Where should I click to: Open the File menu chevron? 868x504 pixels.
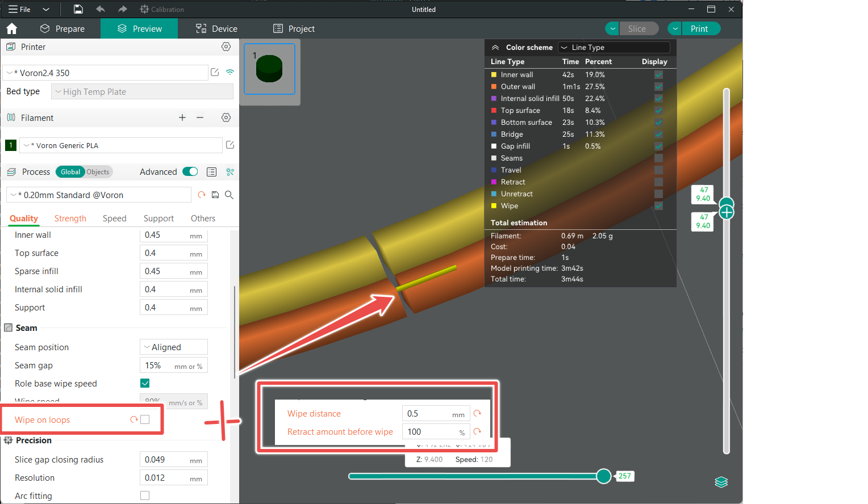45,9
